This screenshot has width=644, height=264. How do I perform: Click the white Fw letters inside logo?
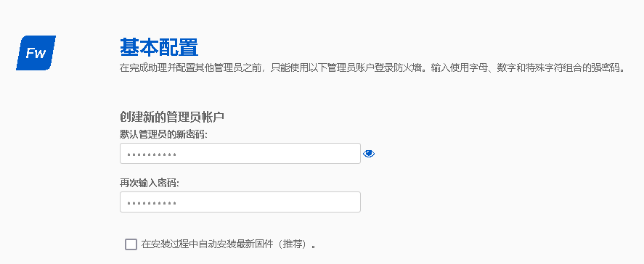click(36, 53)
